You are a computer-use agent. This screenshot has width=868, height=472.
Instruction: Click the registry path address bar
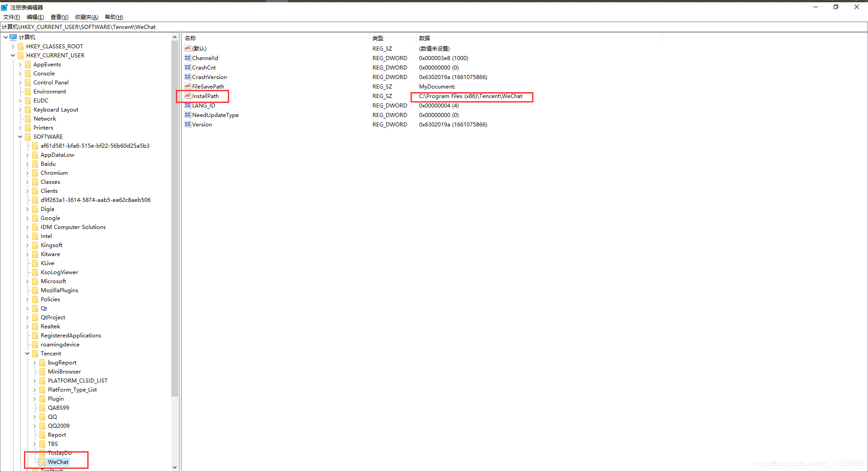[x=434, y=27]
